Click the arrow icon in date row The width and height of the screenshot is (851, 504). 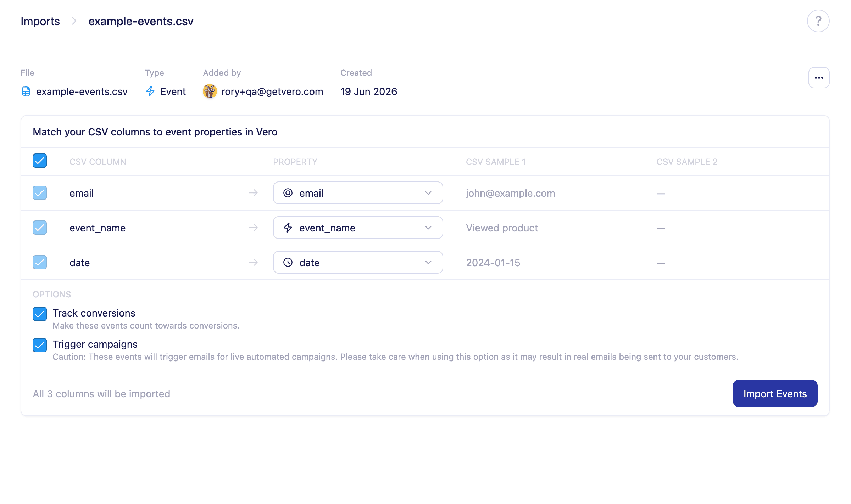(x=253, y=262)
